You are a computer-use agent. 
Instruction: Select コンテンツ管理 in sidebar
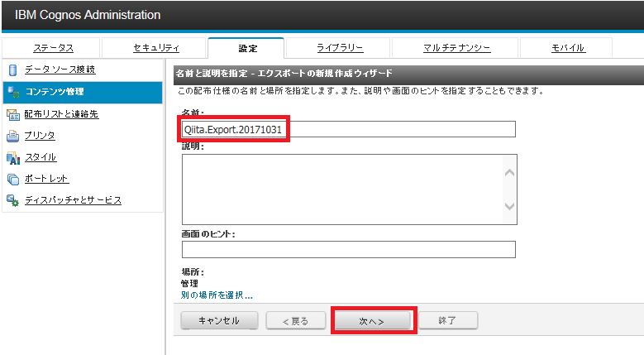(x=83, y=92)
